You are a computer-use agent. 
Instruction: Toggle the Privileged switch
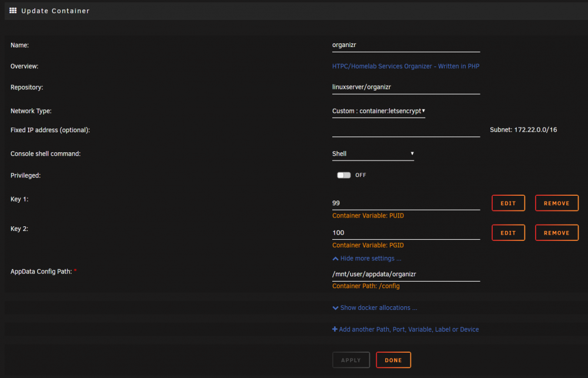[343, 175]
